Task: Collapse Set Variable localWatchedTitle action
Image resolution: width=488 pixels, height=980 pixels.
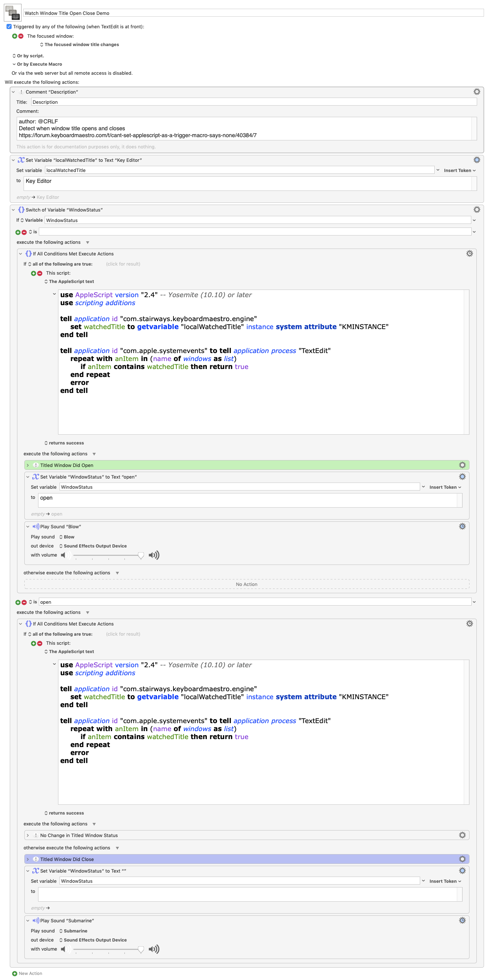Action: tap(13, 160)
